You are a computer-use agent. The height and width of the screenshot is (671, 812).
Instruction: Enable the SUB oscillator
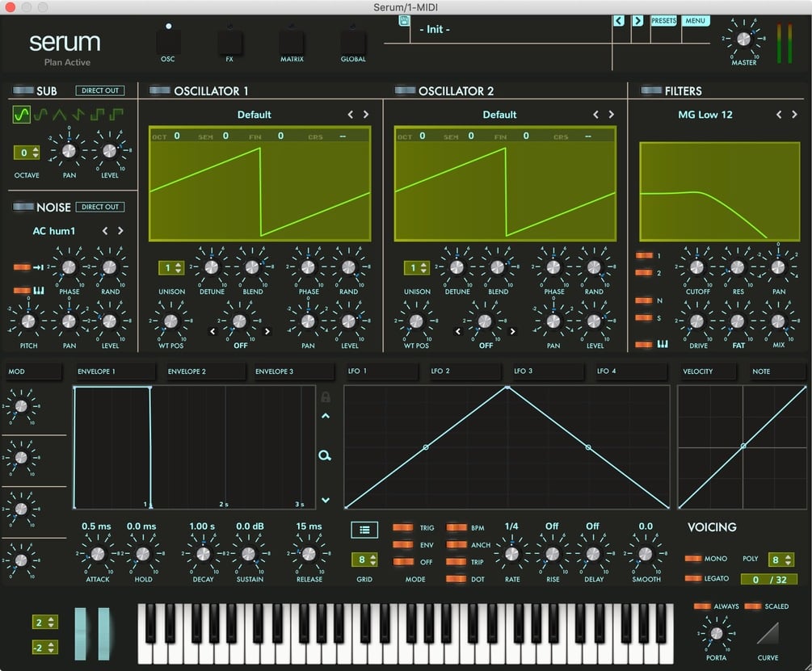[23, 90]
